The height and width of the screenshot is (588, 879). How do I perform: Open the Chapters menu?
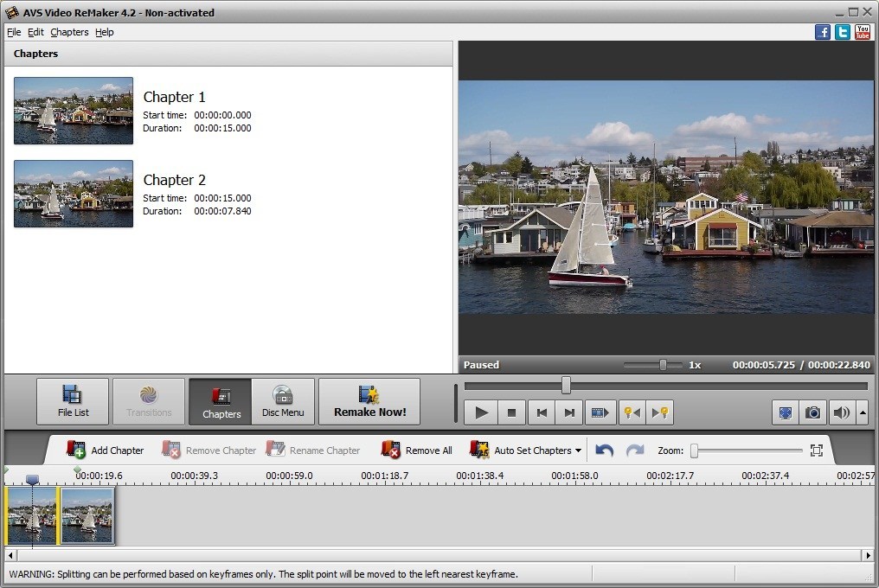pos(69,32)
